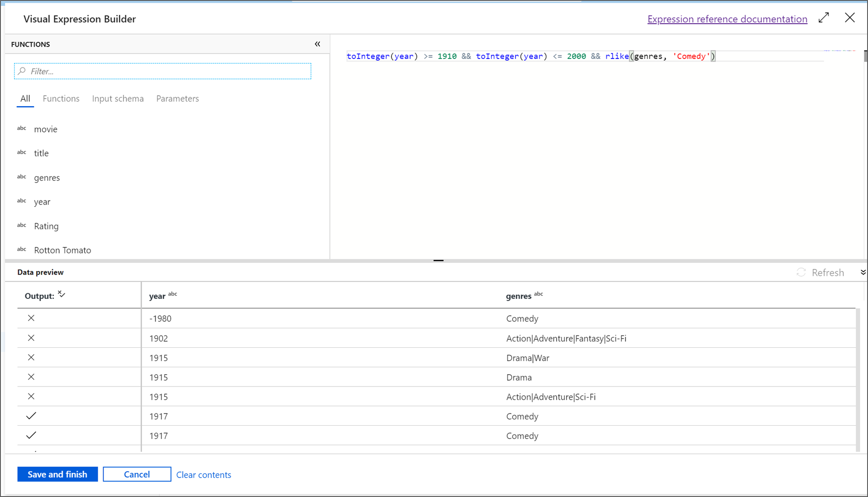Click Clear contents button
868x497 pixels.
(204, 475)
